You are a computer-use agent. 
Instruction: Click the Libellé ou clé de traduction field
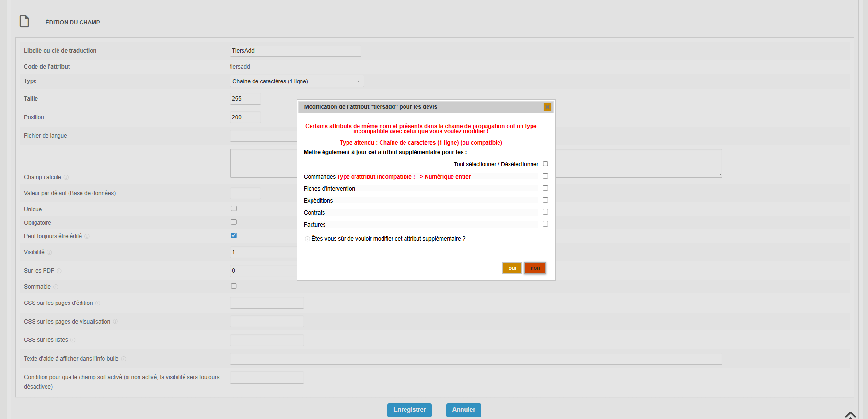tap(295, 51)
